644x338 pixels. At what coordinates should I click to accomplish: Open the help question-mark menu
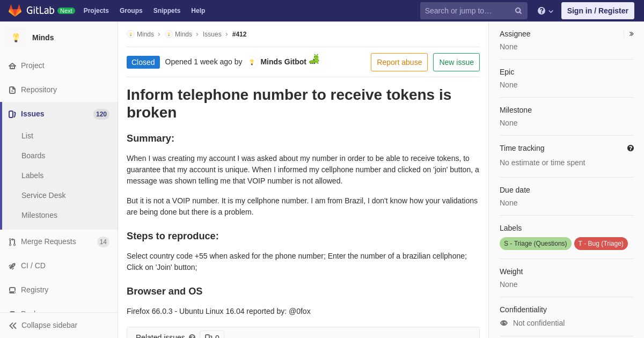tap(545, 11)
